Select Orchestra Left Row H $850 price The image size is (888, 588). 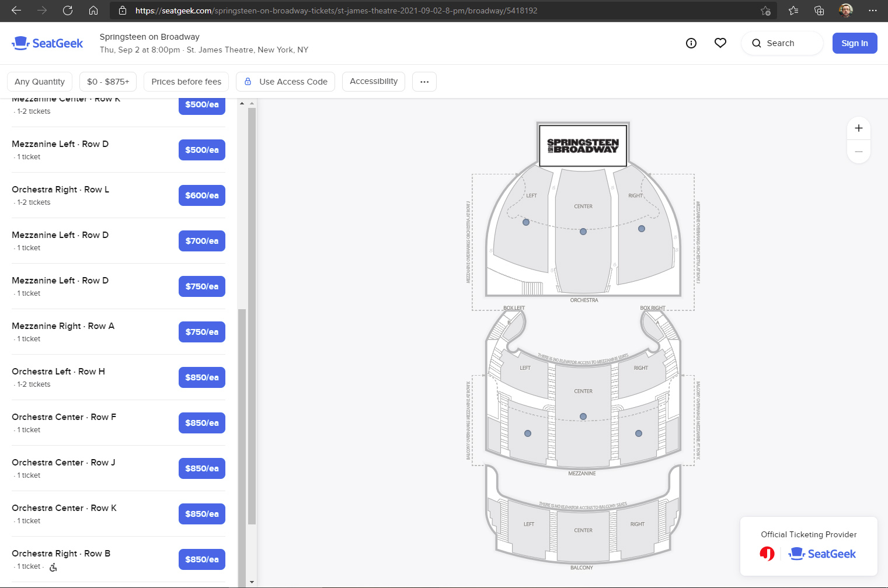(202, 377)
